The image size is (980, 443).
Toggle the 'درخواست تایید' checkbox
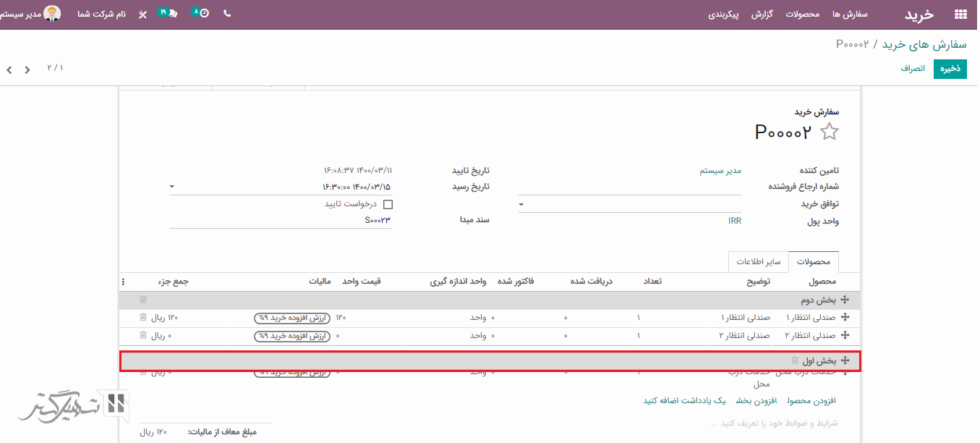pyautogui.click(x=388, y=205)
